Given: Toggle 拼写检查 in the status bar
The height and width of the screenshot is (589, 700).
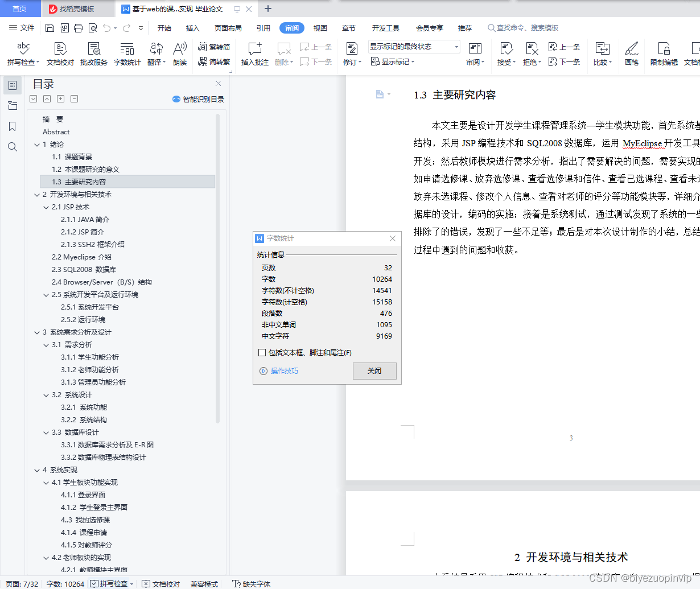Looking at the screenshot, I should (x=111, y=584).
